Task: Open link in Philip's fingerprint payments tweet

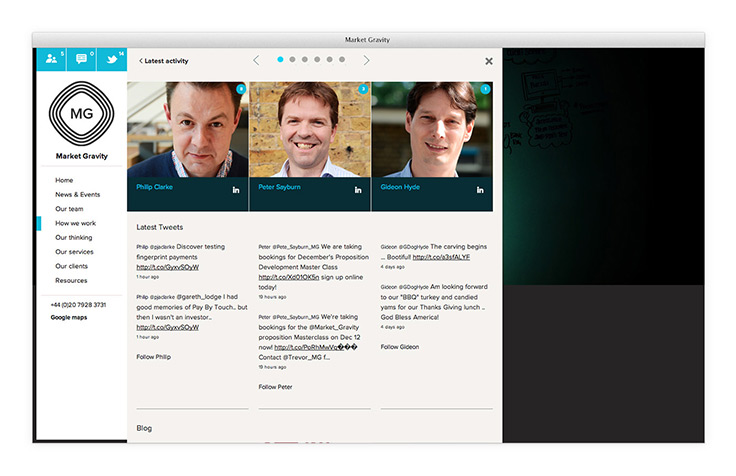Action: (168, 267)
